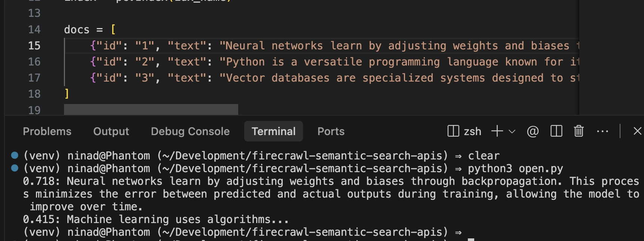
Task: Click the highlighted selection on line 19
Action: point(151,110)
